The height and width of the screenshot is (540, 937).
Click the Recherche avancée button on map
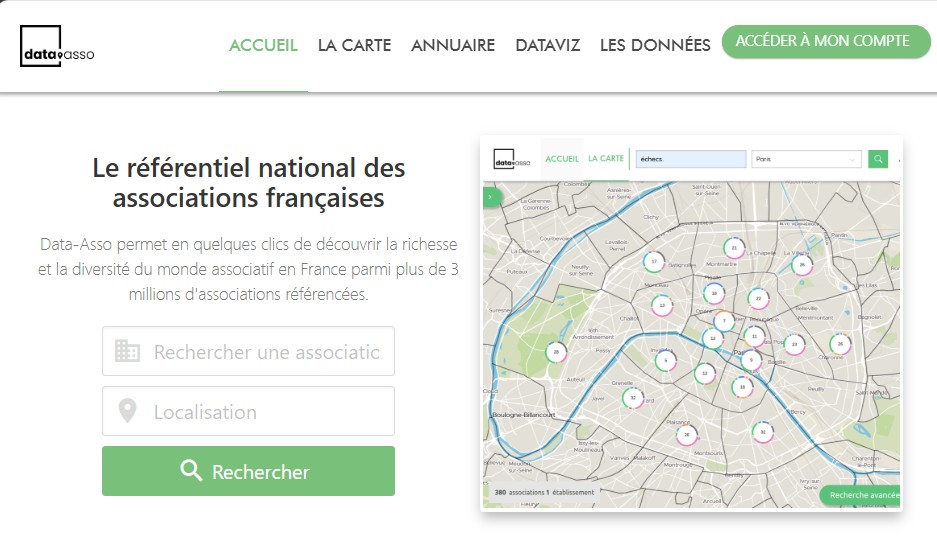[862, 495]
